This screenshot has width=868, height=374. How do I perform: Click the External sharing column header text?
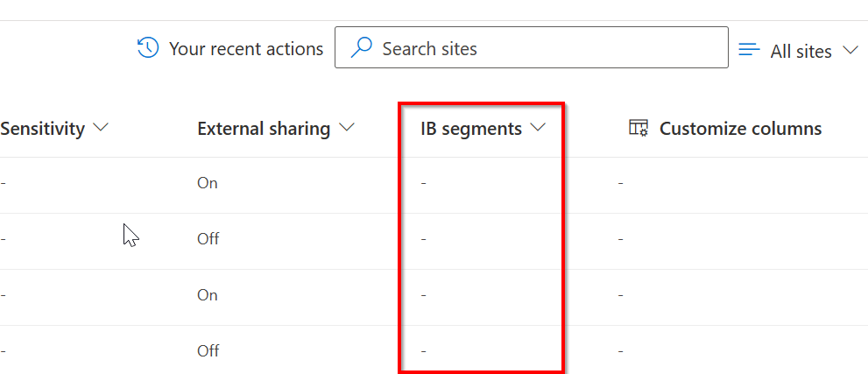264,129
